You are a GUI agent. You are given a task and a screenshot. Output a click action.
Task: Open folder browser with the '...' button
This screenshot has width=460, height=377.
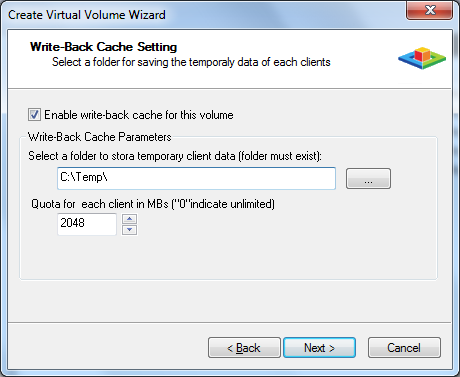coord(368,179)
